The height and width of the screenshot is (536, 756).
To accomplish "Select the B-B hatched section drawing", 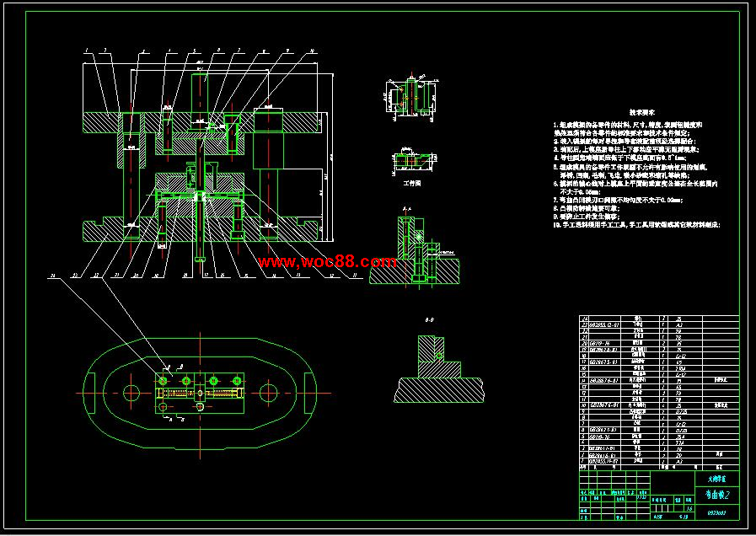I will pos(439,369).
